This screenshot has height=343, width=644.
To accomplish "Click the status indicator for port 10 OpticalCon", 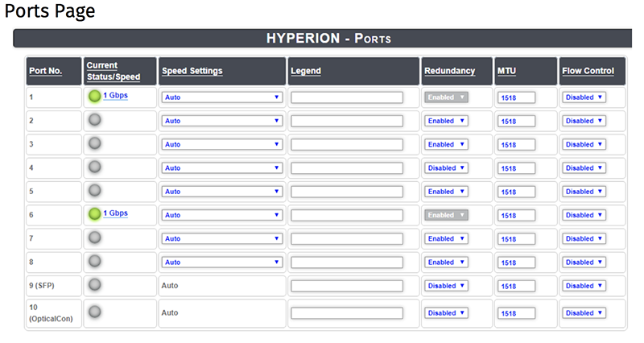I will 94,312.
